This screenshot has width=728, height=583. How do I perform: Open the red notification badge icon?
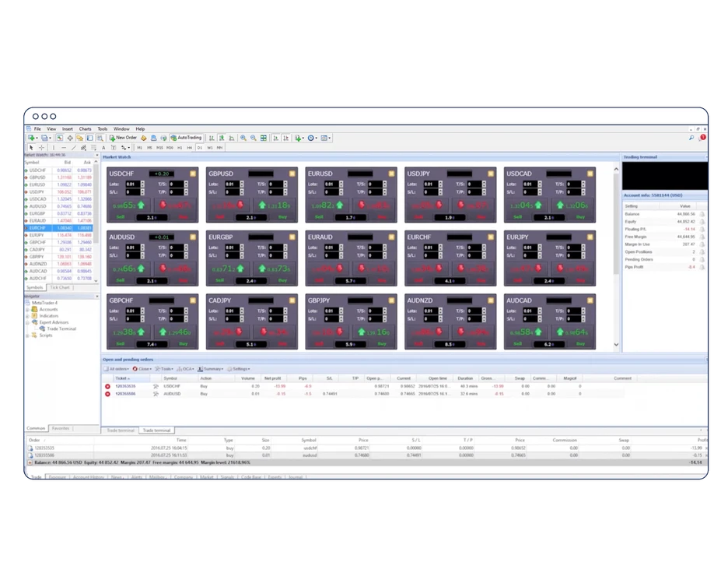click(x=703, y=138)
